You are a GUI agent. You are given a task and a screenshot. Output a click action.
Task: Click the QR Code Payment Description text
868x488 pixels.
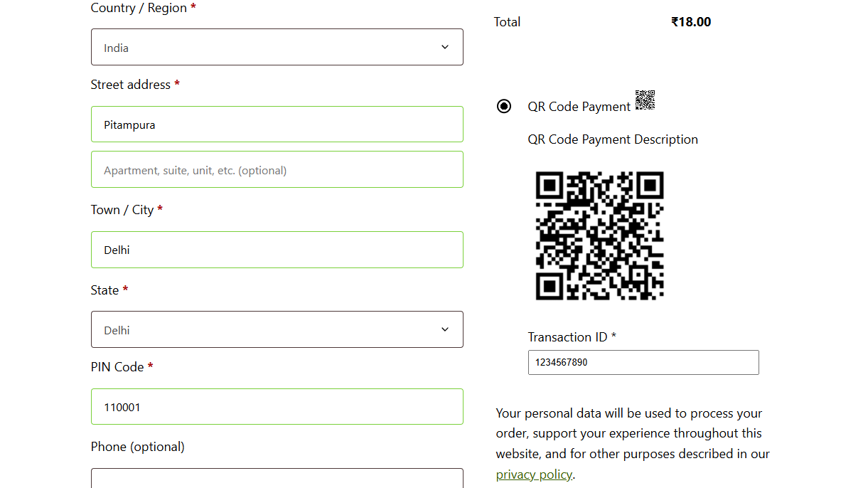pyautogui.click(x=613, y=139)
